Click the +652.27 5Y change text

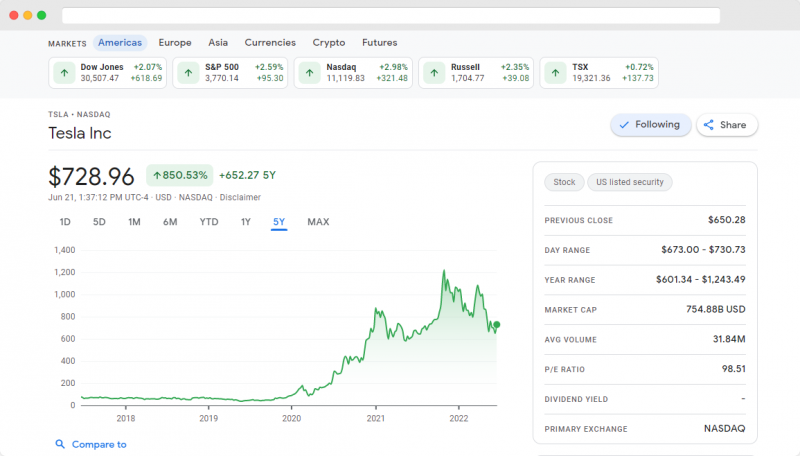point(247,175)
